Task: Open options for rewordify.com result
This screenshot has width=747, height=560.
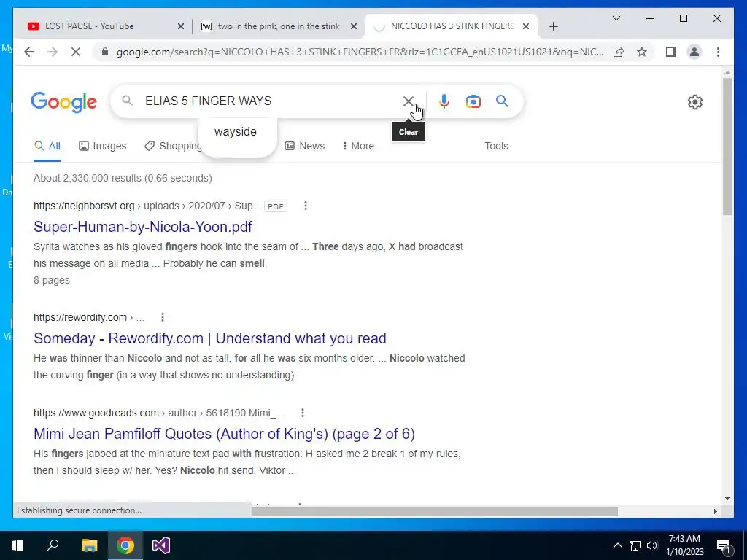Action: click(163, 317)
